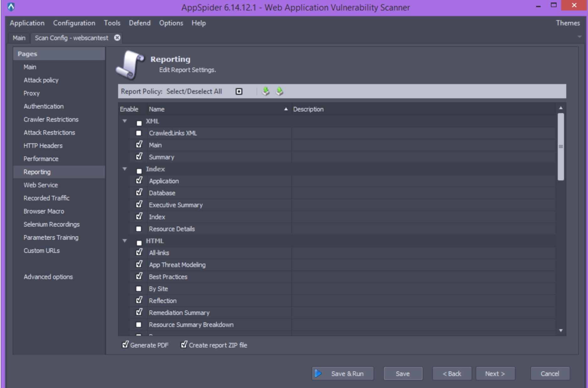Click the Next button
This screenshot has width=588, height=388.
click(x=495, y=373)
